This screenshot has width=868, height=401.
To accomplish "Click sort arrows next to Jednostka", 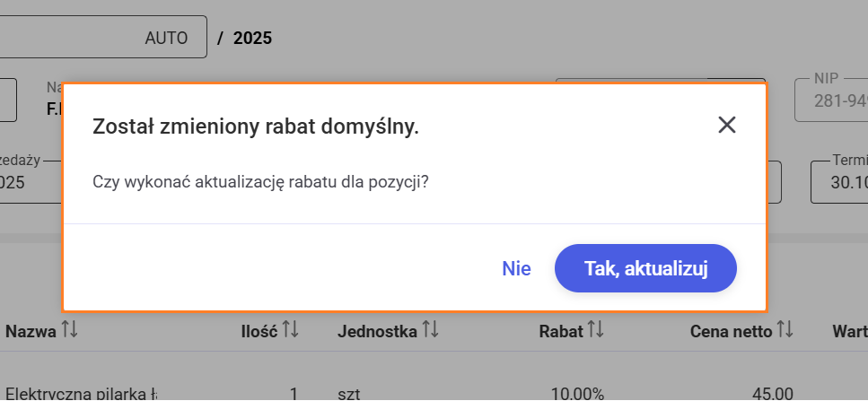I will (x=430, y=331).
